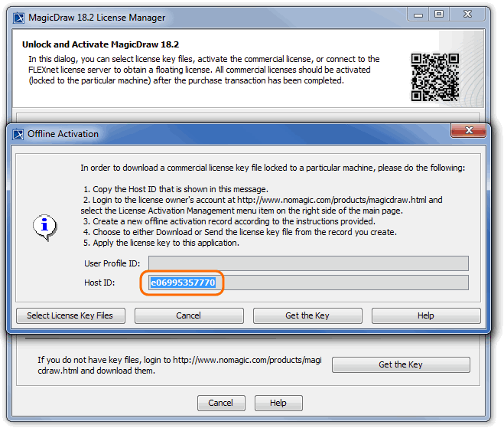The image size is (504, 428).
Task: Click the information bubble icon
Action: (x=45, y=227)
